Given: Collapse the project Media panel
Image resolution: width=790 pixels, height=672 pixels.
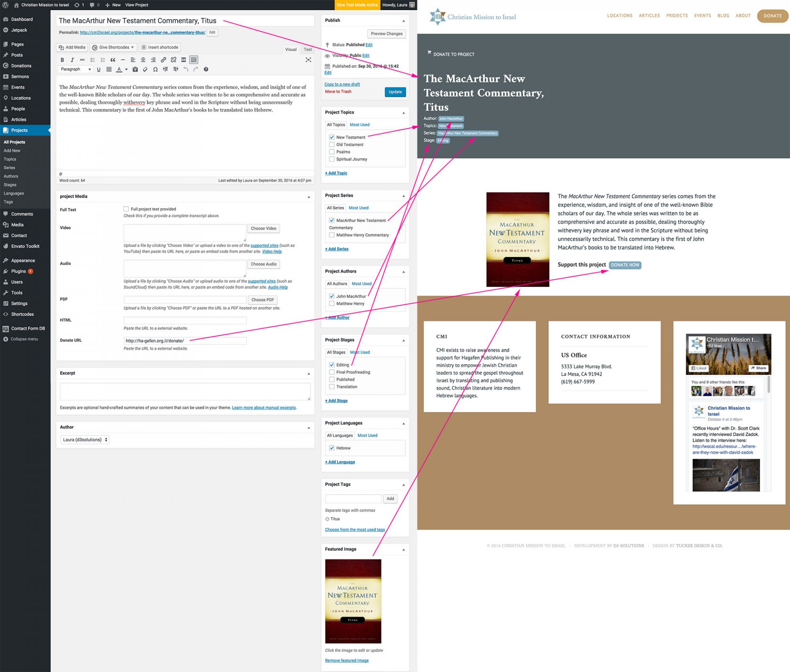Looking at the screenshot, I should click(x=309, y=197).
